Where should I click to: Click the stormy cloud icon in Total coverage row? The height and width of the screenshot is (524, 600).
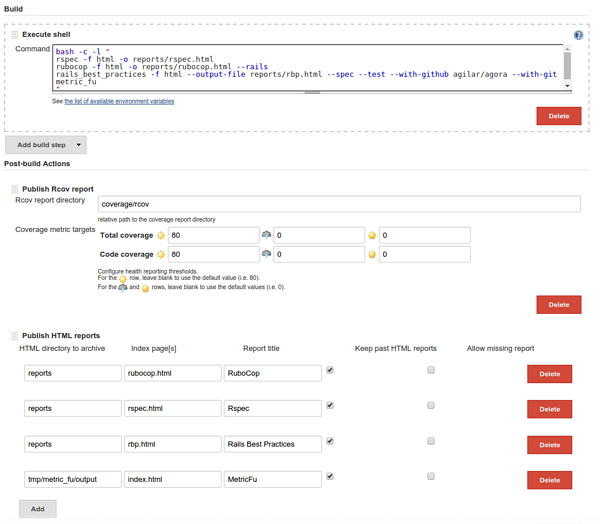(x=266, y=236)
